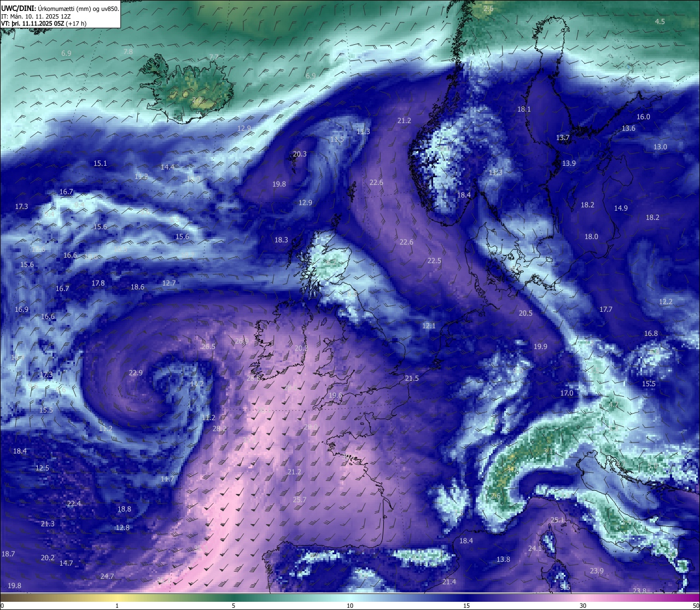Click the 18.1 value label
700x610 pixels.
click(x=524, y=109)
